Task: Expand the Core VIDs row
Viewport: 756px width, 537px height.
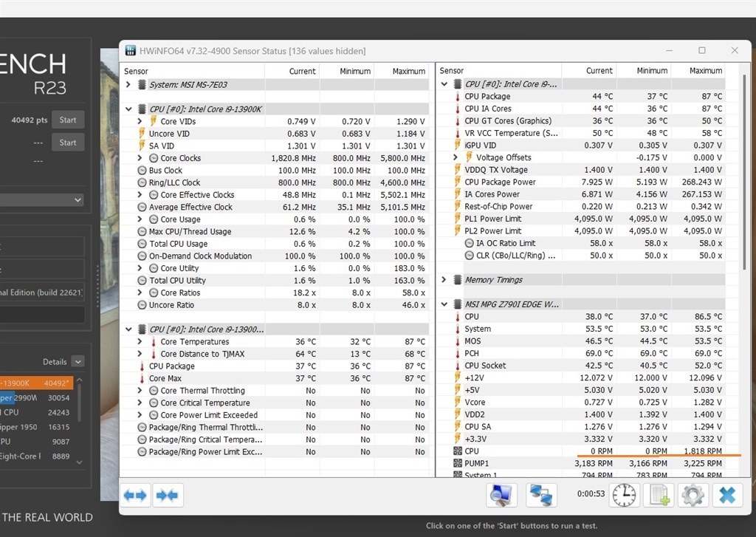Action: tap(140, 121)
